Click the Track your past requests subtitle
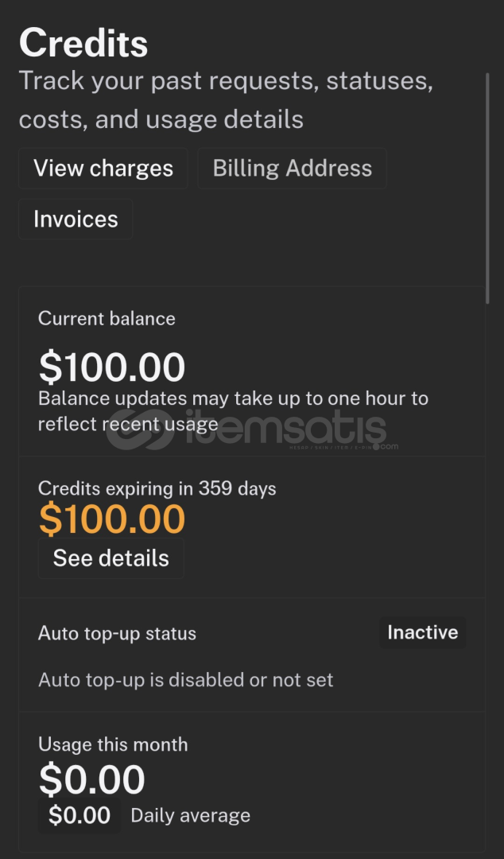Image resolution: width=504 pixels, height=859 pixels. (x=225, y=100)
